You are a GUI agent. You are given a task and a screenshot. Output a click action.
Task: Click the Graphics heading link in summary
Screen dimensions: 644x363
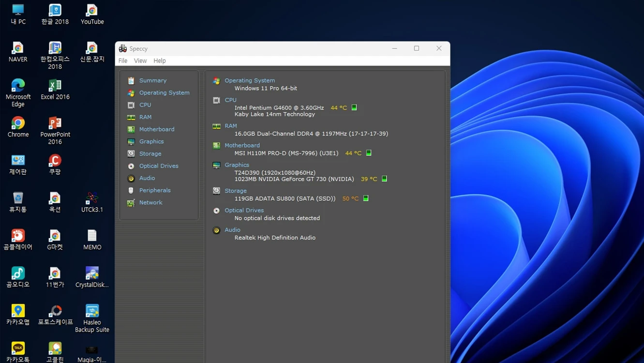(237, 165)
